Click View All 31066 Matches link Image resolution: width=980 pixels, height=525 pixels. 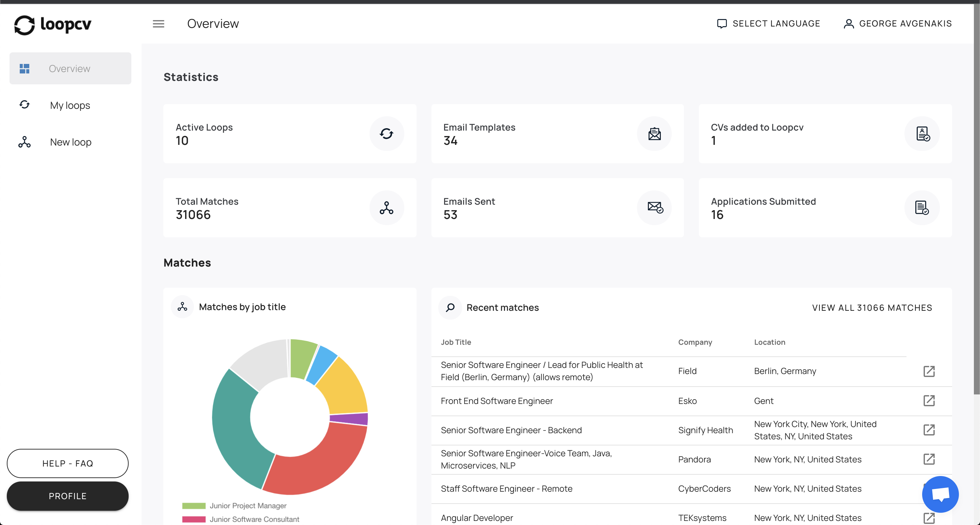point(871,307)
